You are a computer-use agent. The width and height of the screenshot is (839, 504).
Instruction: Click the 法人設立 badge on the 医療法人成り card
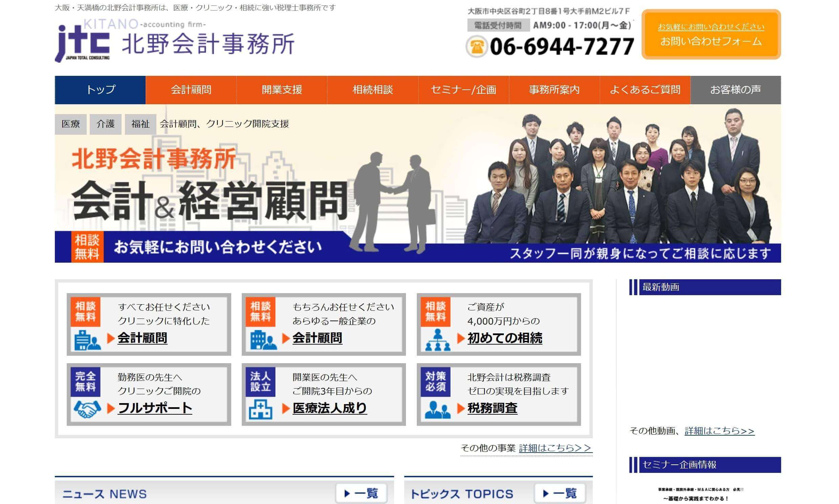(x=260, y=382)
